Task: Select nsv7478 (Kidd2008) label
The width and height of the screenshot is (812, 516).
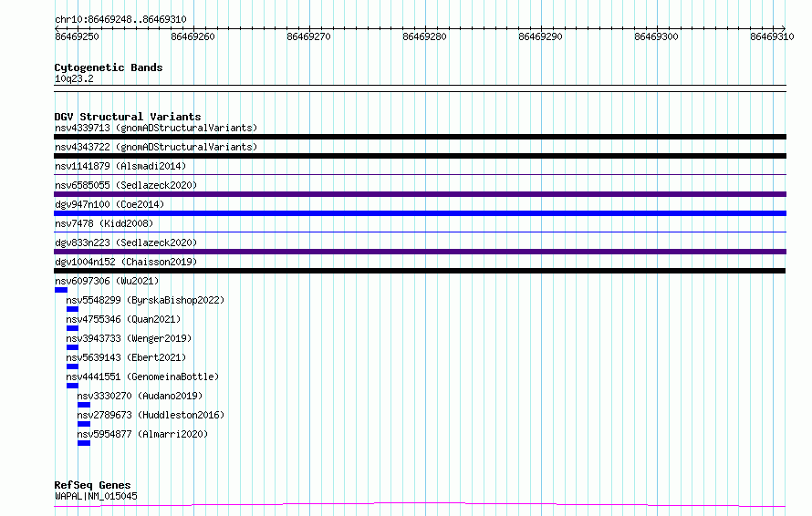Action: 104,223
